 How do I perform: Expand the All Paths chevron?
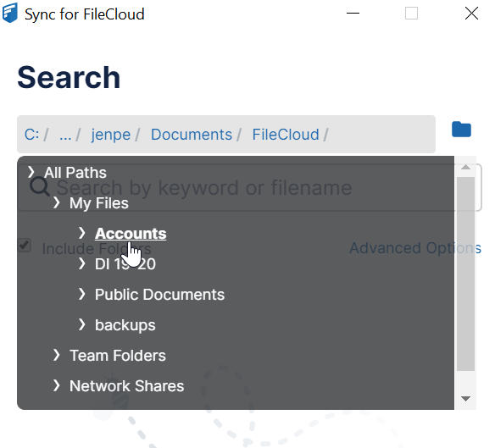tap(31, 172)
